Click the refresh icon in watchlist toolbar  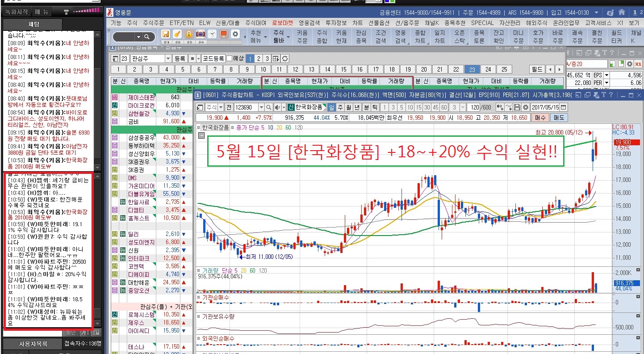pyautogui.click(x=284, y=59)
